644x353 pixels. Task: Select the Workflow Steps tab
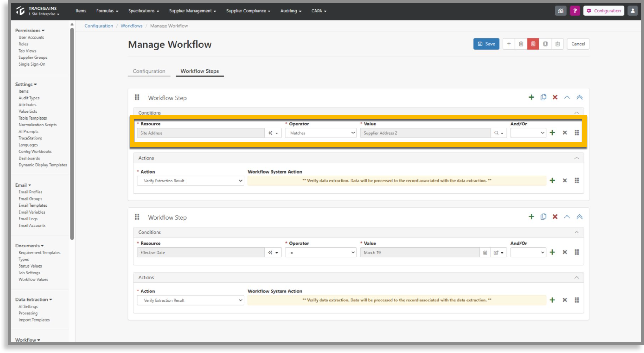[x=200, y=71]
